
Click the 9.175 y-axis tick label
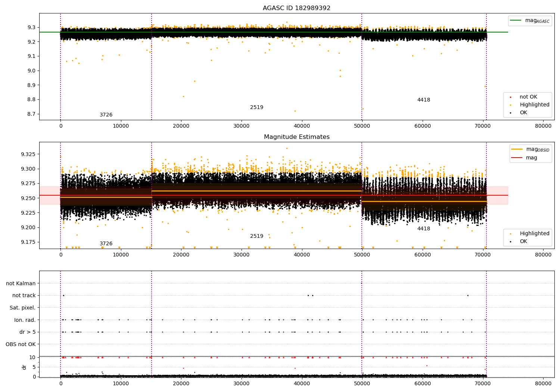(28, 242)
